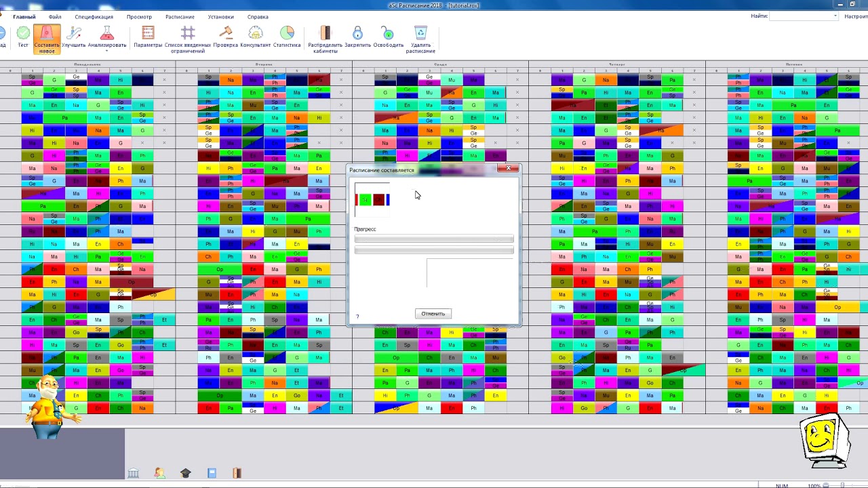Open the school building icon in bottom bar
The height and width of the screenshot is (488, 868).
pos(134,473)
